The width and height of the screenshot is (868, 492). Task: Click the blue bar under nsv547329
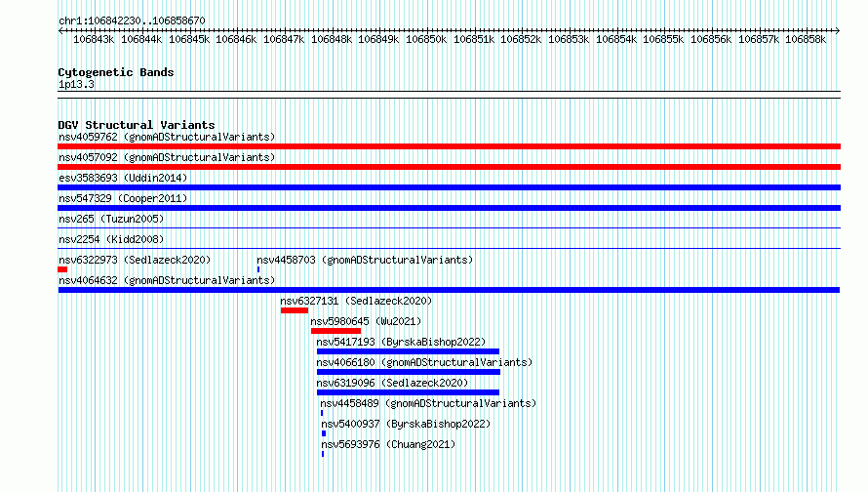point(449,208)
